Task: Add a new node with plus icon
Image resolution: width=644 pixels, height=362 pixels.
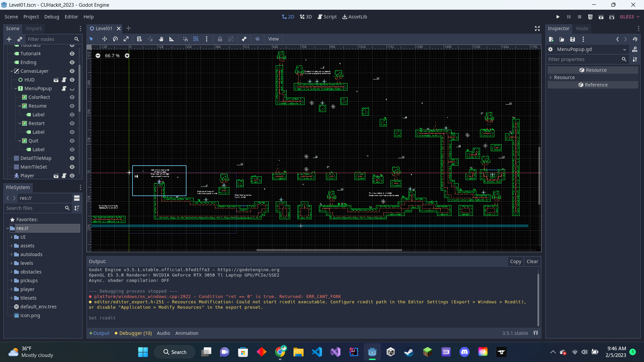Action: tap(9, 39)
